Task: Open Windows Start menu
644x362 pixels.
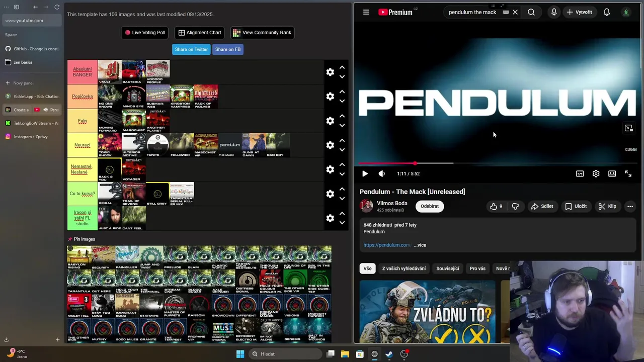Action: 240,354
